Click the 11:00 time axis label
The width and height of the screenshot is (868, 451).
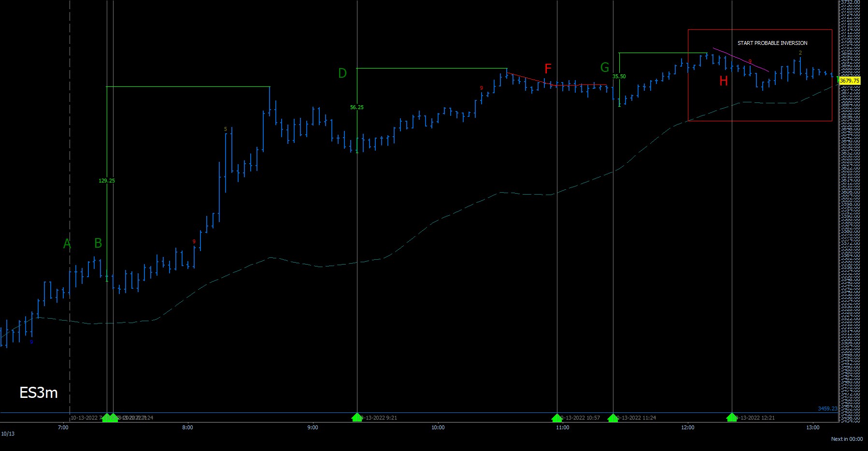563,427
